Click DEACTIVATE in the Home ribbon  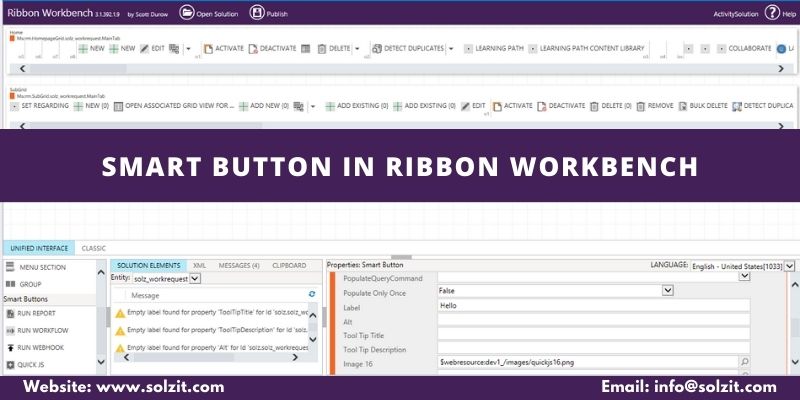[x=272, y=48]
